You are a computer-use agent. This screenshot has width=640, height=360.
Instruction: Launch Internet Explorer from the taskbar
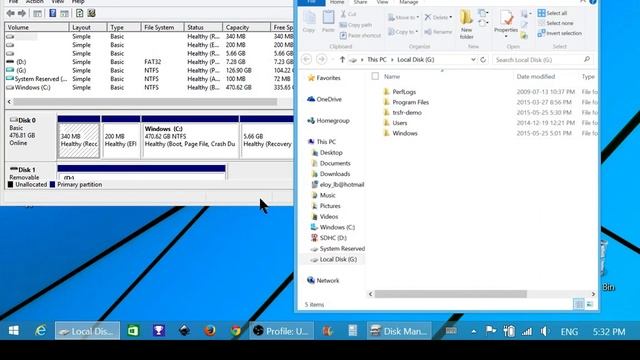click(40, 331)
